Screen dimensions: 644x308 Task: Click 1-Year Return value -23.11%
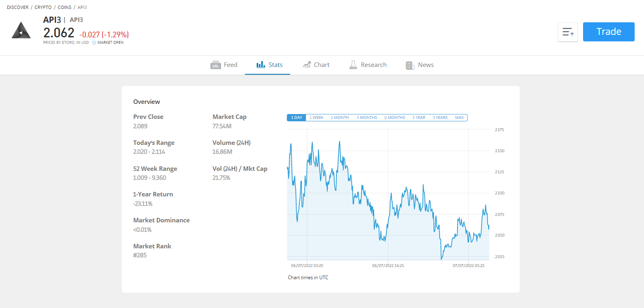[143, 204]
